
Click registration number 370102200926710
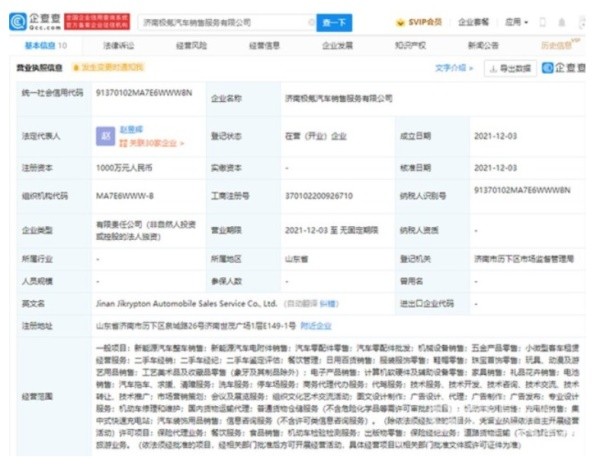(319, 196)
